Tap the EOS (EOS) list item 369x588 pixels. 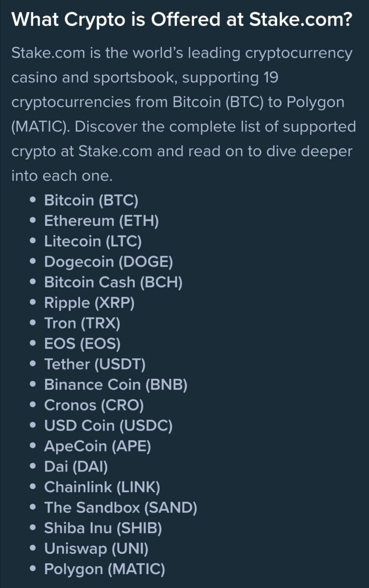point(82,344)
